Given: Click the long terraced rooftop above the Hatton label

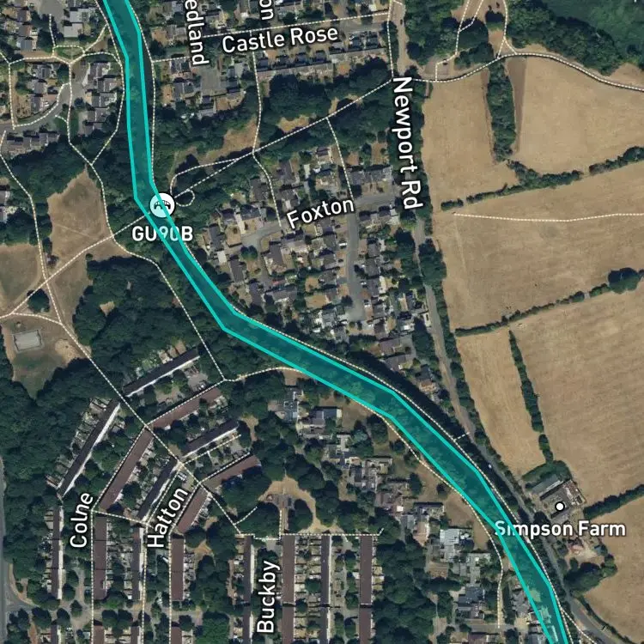Looking at the screenshot, I should tap(161, 373).
